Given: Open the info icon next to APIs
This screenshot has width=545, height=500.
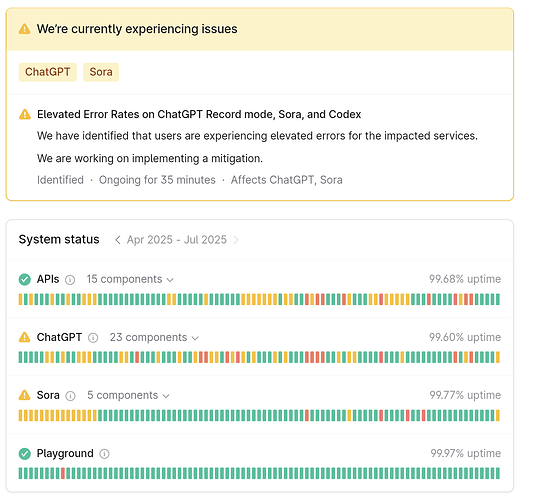Looking at the screenshot, I should (70, 280).
